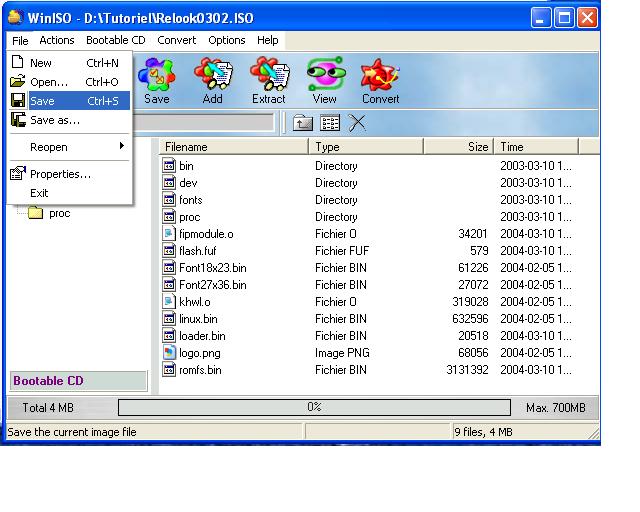
Task: Click the Open folder icon in menu
Action: (18, 81)
